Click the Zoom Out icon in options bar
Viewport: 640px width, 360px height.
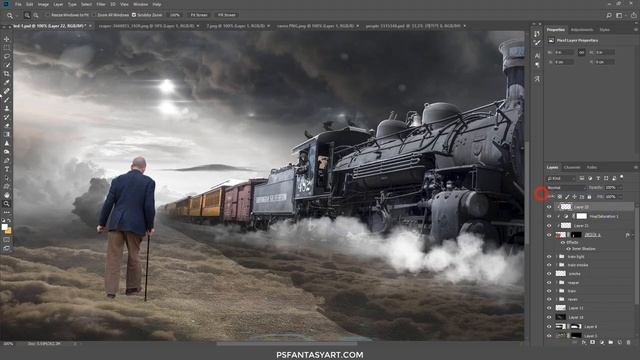(x=36, y=15)
